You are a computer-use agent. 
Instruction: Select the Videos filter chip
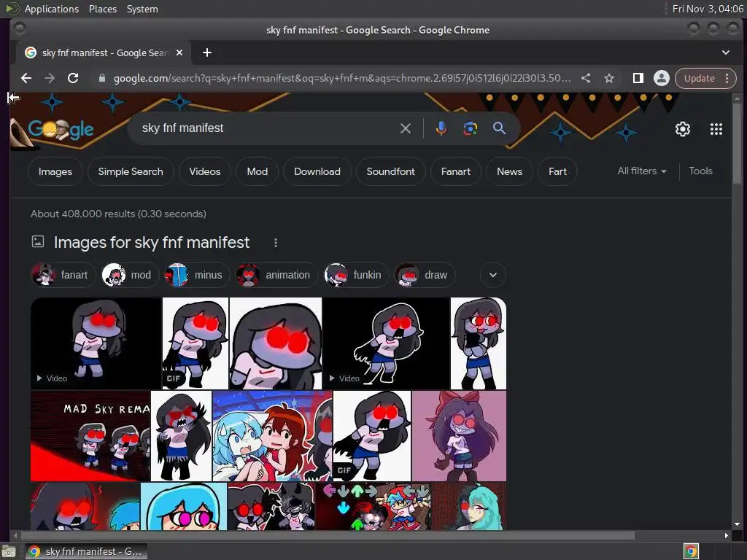[x=205, y=171]
